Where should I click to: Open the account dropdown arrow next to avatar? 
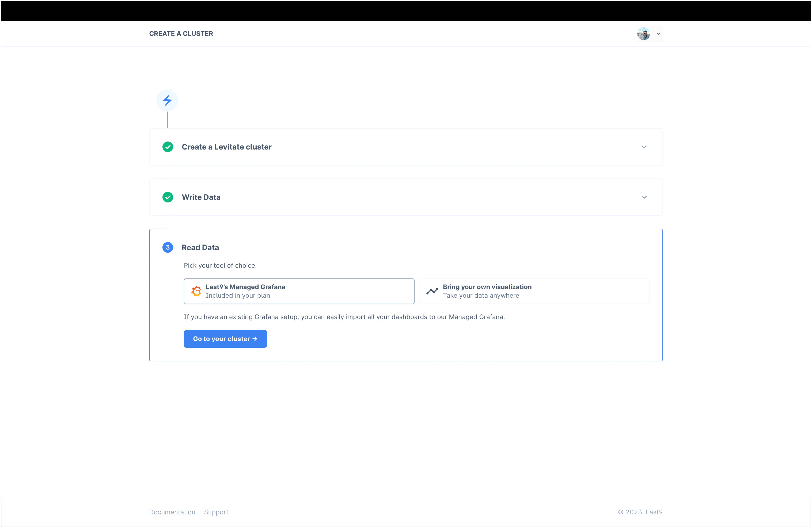659,34
